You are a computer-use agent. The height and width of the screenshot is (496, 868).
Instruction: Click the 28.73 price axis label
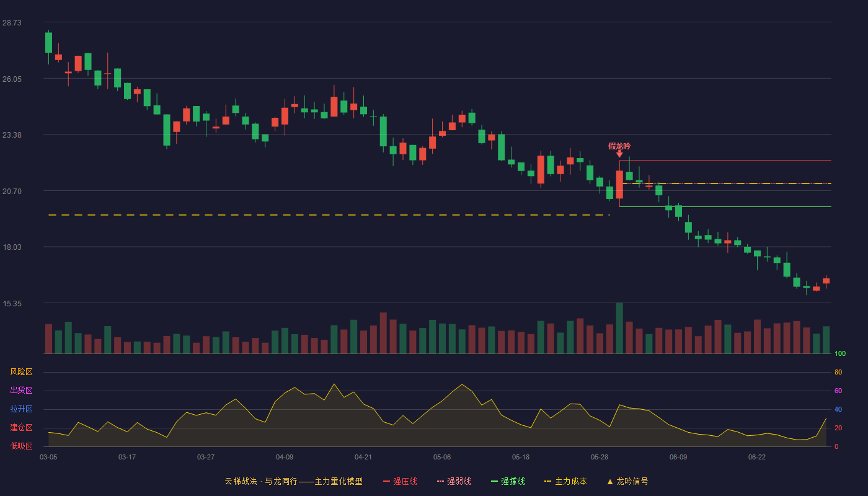click(x=12, y=22)
